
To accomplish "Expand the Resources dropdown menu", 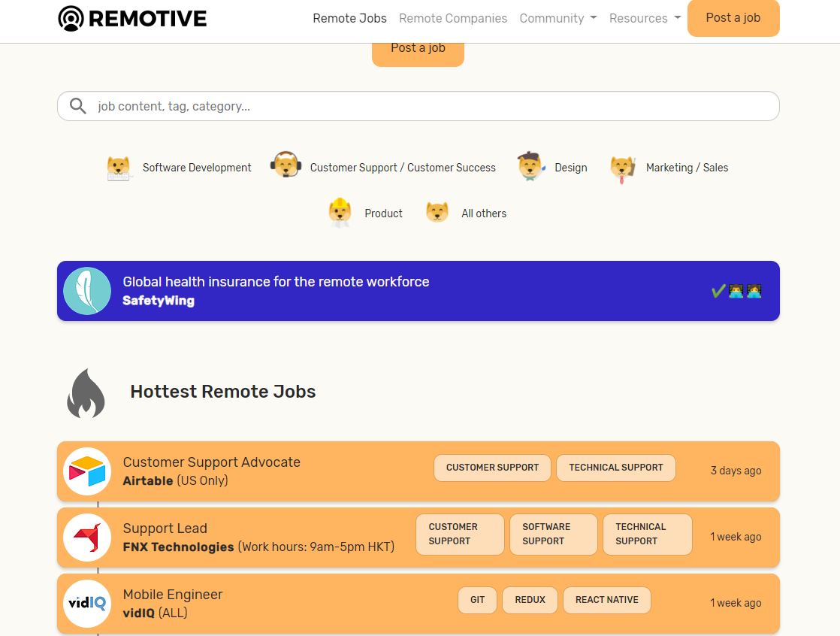I will click(x=645, y=18).
